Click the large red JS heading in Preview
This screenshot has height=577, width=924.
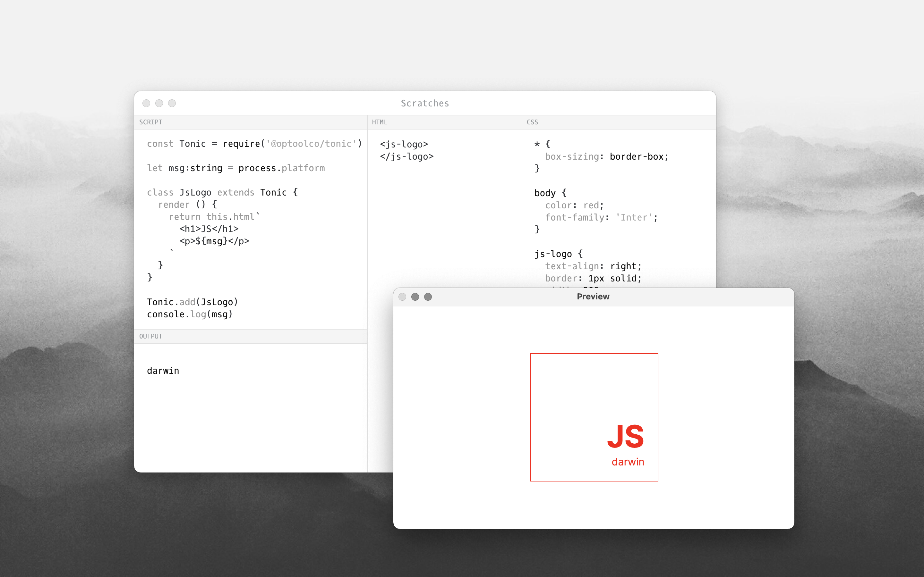(x=625, y=436)
